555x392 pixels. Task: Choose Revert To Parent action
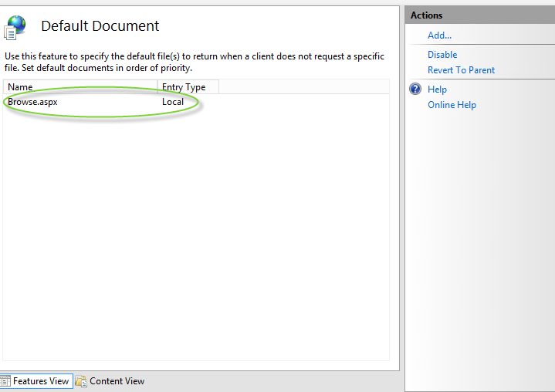coord(461,70)
